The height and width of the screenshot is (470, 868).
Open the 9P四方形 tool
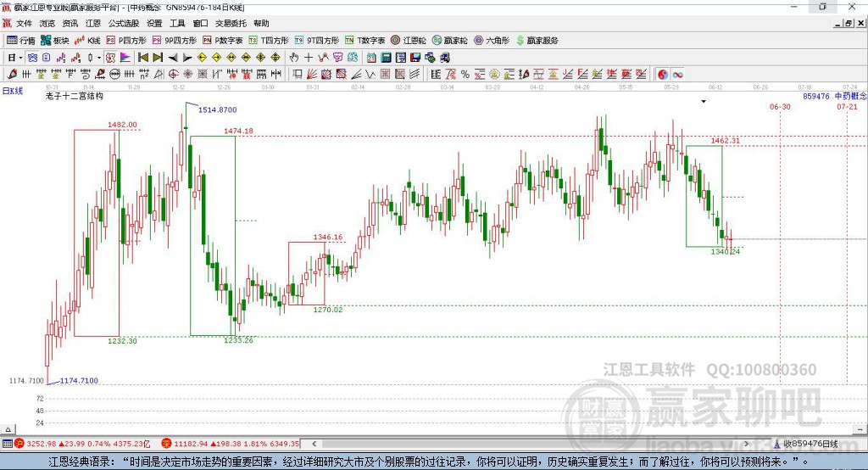tap(175, 41)
